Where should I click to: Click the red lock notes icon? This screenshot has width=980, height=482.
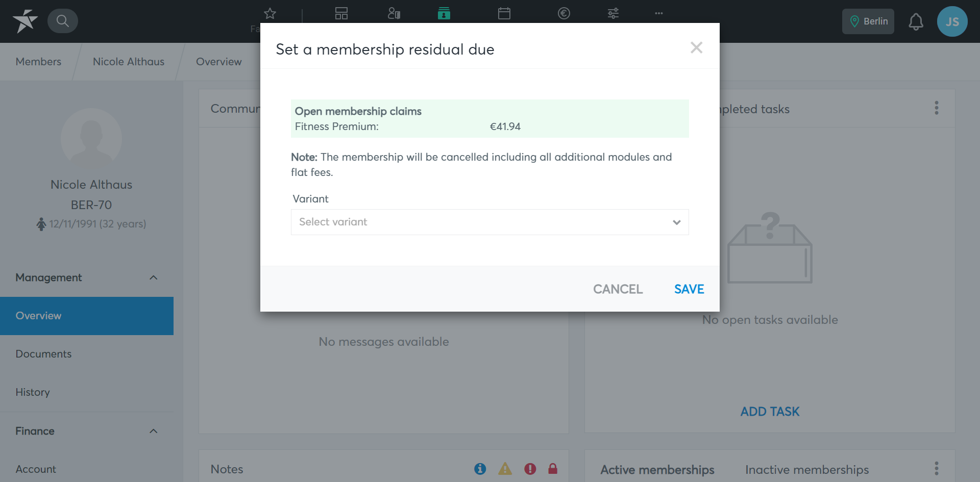coord(553,469)
